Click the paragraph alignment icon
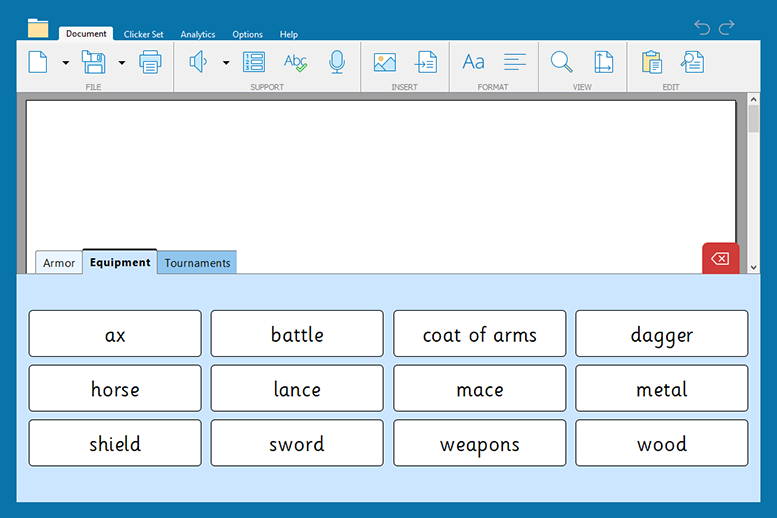Image resolution: width=777 pixels, height=518 pixels. point(515,63)
